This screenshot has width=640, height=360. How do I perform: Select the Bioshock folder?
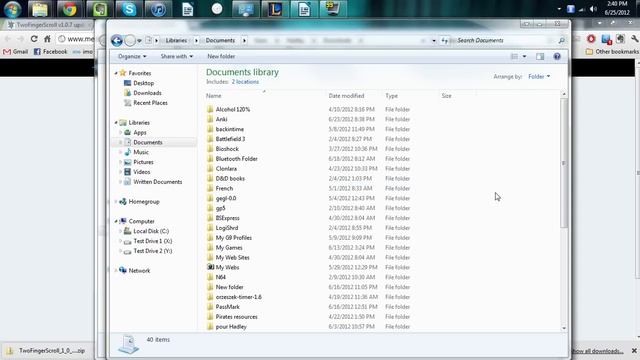227,149
